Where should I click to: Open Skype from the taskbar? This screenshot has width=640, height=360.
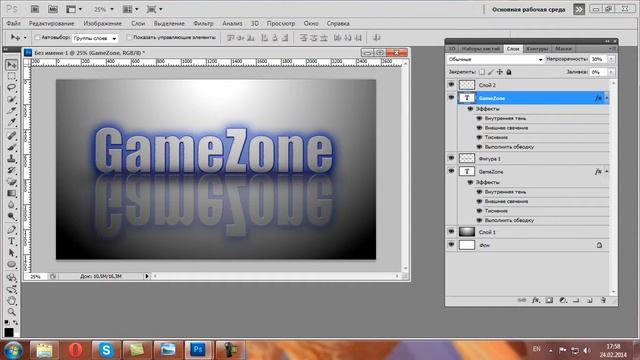pyautogui.click(x=106, y=350)
